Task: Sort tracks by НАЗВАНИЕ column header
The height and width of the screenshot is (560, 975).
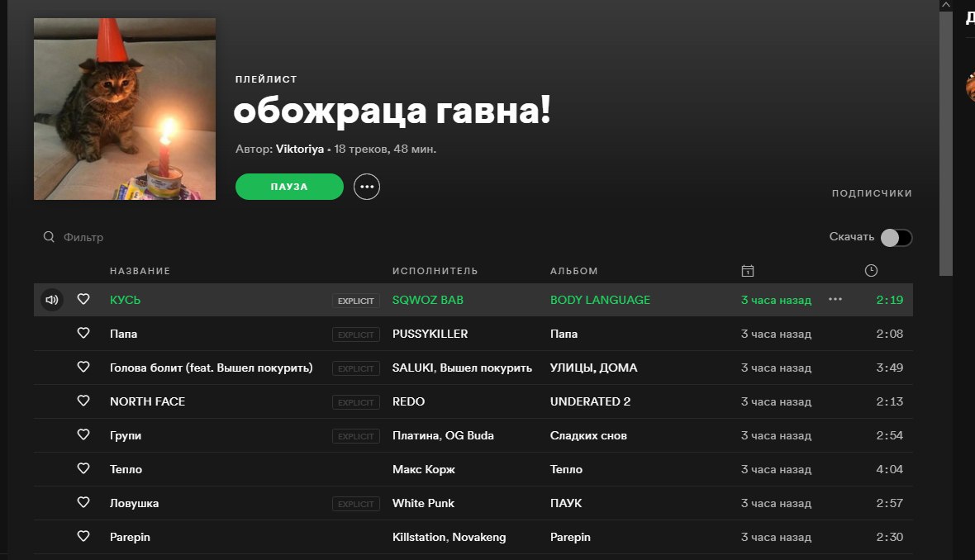Action: (140, 271)
